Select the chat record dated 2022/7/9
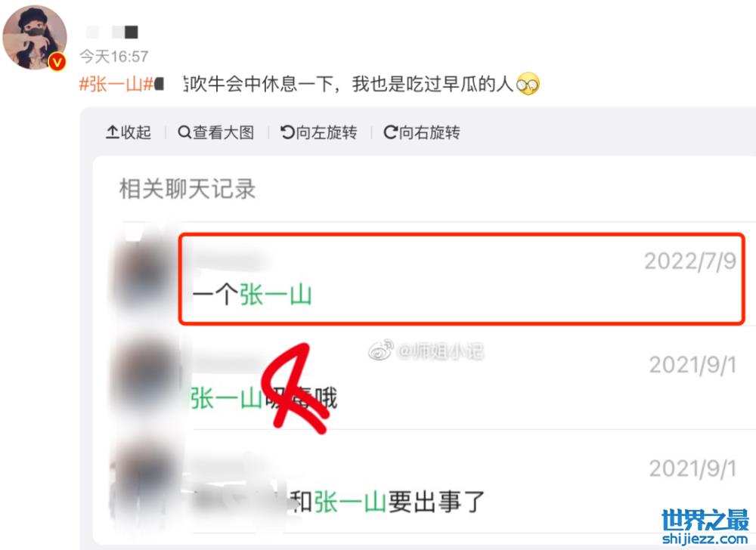The height and width of the screenshot is (550, 756). [462, 278]
